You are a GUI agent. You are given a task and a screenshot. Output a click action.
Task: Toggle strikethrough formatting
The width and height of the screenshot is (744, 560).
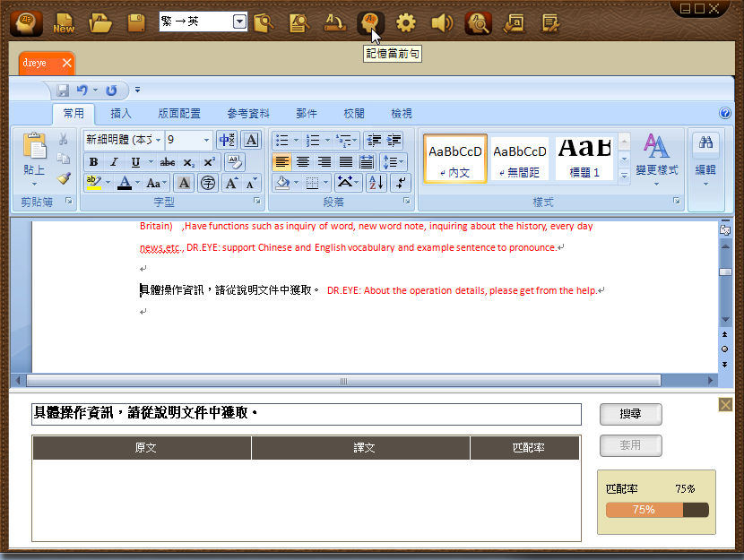coord(167,161)
